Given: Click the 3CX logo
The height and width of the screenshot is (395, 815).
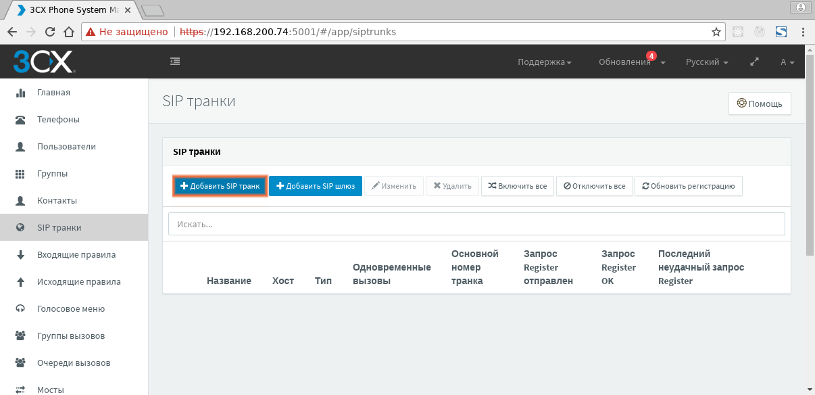Looking at the screenshot, I should (x=44, y=62).
